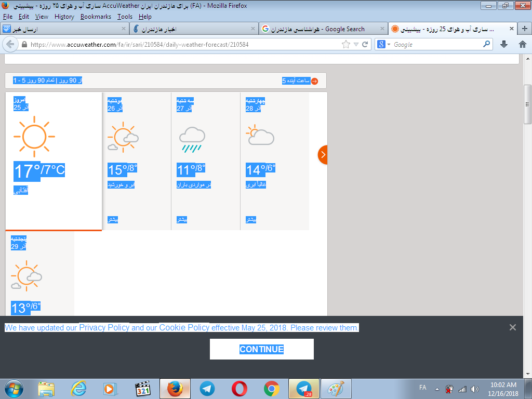532x399 pixels.
Task: Switch to the Google Search tab
Action: [x=322, y=29]
